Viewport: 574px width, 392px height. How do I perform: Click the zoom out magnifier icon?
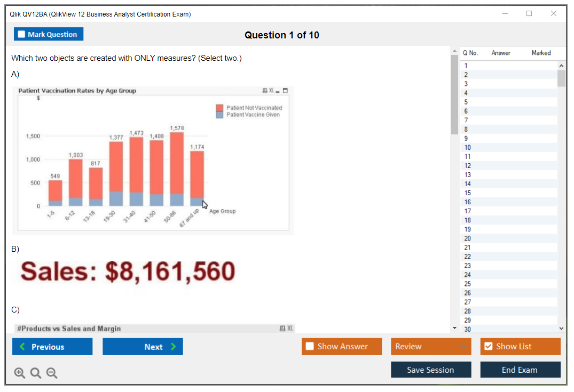coord(52,373)
